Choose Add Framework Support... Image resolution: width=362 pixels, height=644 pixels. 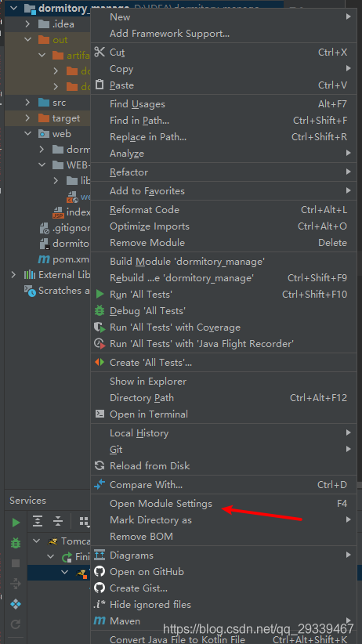click(223, 33)
